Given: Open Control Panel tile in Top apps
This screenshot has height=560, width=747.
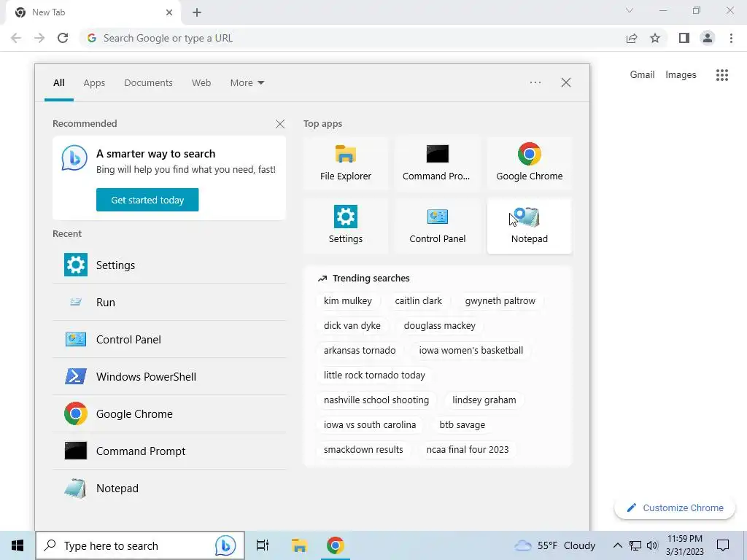Looking at the screenshot, I should point(437,226).
